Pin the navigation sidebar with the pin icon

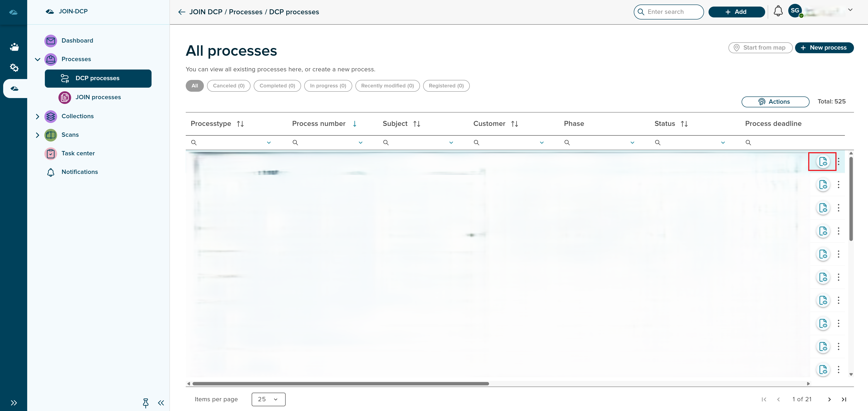(x=146, y=403)
